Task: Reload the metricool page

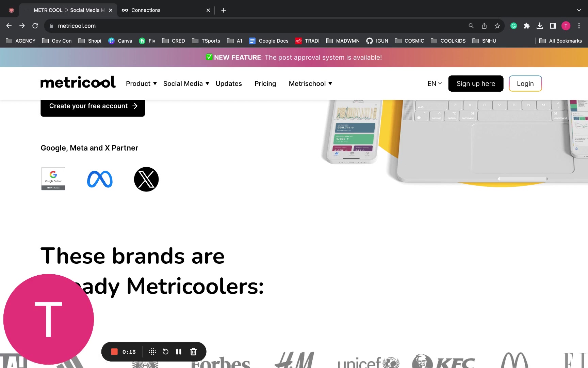Action: tap(35, 26)
